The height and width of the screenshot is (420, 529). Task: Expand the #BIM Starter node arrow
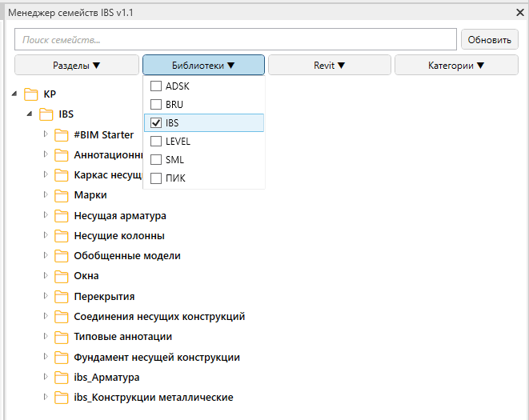[x=46, y=134]
